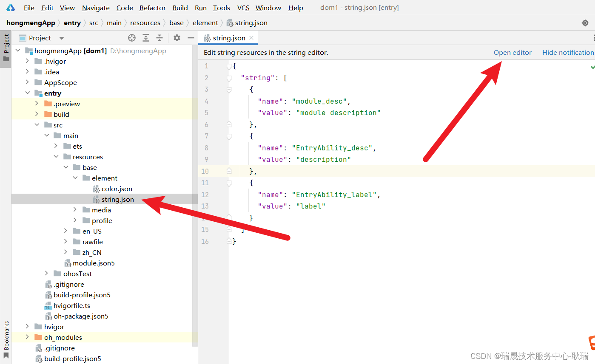Click the Expand All icon in Project panel
Viewport: 595px width, 364px height.
click(x=145, y=38)
